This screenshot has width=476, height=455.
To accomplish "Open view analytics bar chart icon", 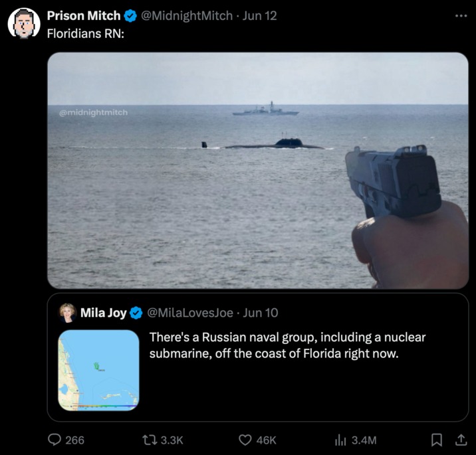I will pyautogui.click(x=341, y=440).
